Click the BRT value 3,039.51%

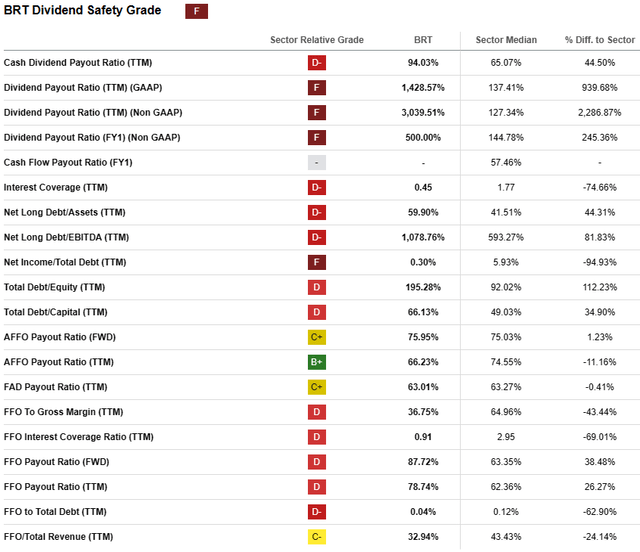point(423,113)
